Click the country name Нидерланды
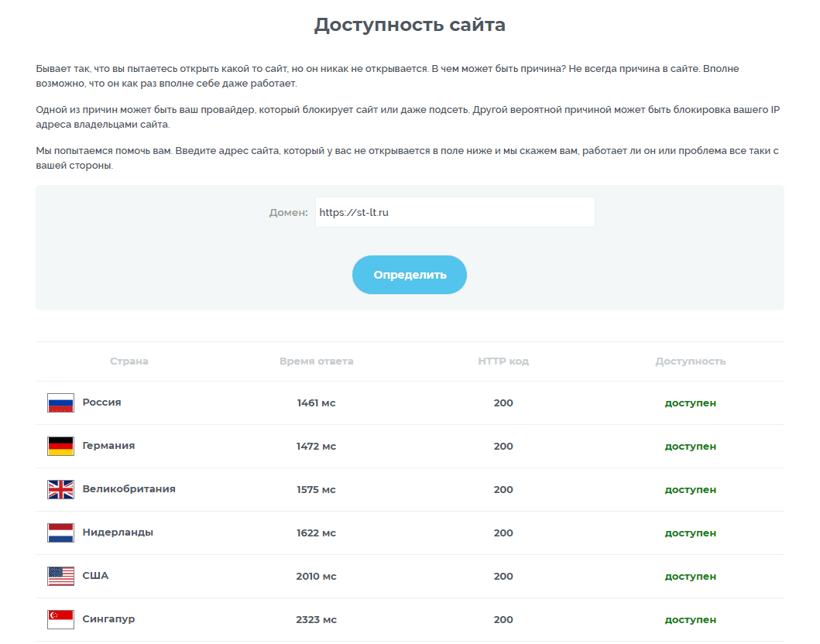The image size is (820, 644). 118,533
